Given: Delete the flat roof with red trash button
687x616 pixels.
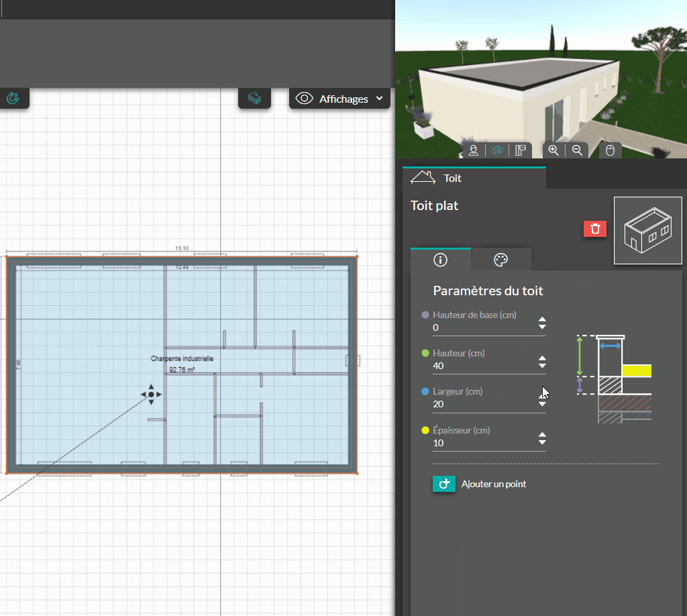Looking at the screenshot, I should click(x=594, y=229).
